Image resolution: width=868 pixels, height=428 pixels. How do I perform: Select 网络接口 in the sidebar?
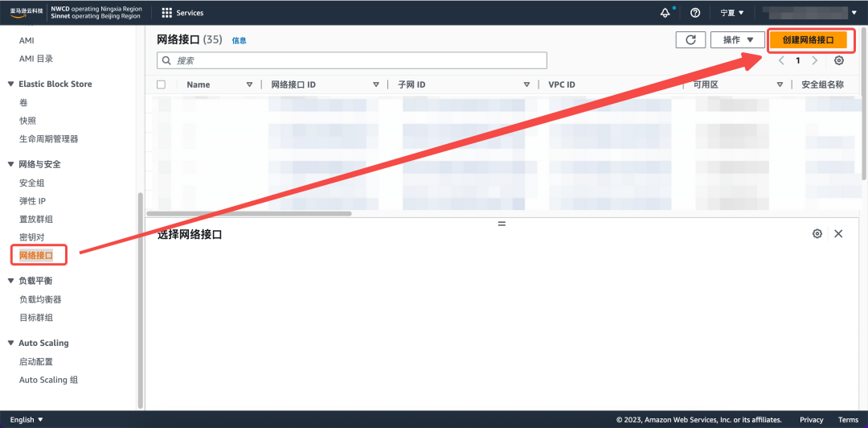36,256
